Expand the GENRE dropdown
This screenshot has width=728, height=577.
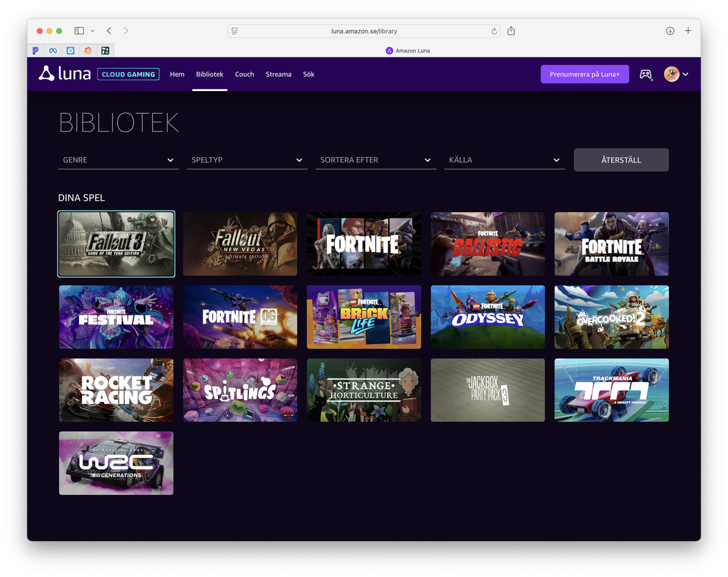(118, 160)
